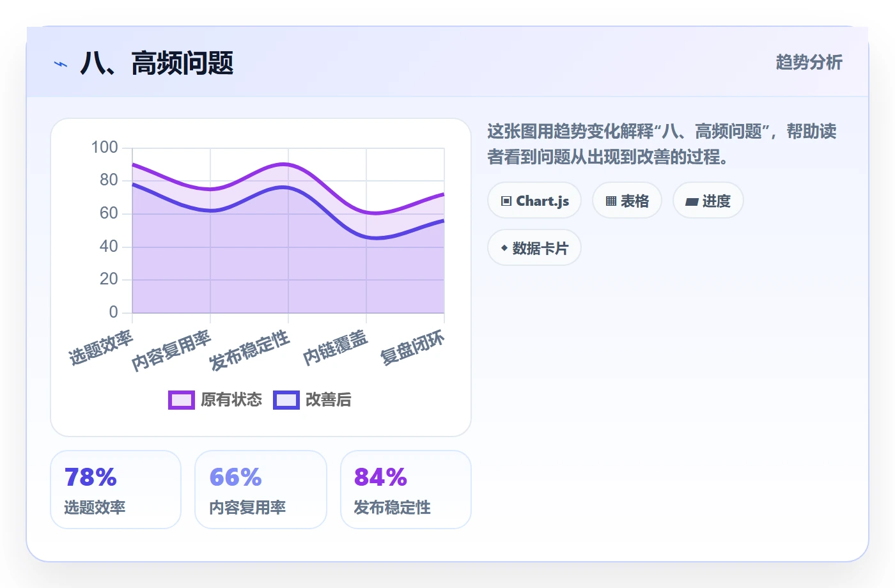
Task: Click the progress bar icon in 进度 tag
Action: point(692,202)
